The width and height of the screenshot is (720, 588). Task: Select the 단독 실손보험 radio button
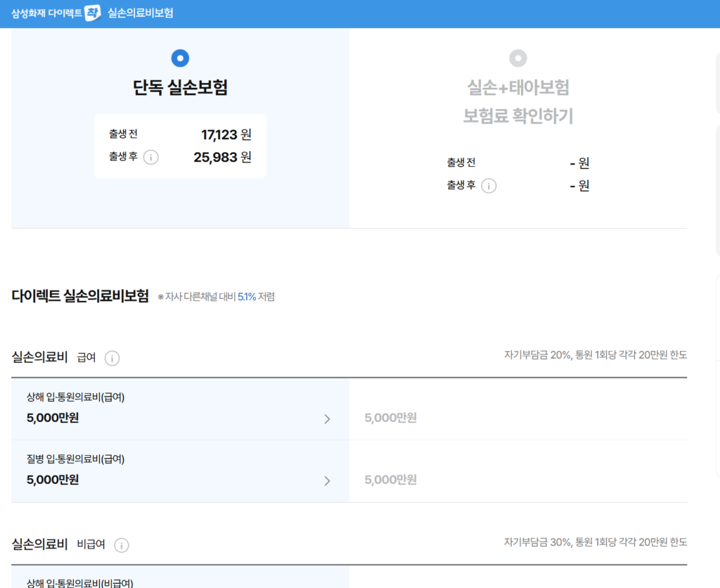click(x=181, y=58)
